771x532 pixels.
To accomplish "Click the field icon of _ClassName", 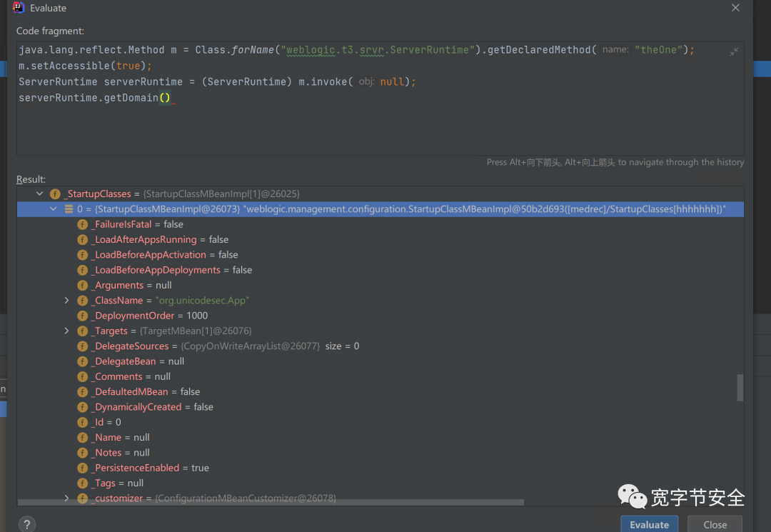I will (x=83, y=301).
